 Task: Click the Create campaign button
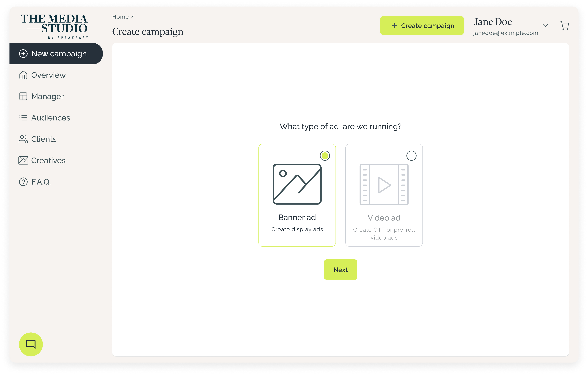(422, 26)
